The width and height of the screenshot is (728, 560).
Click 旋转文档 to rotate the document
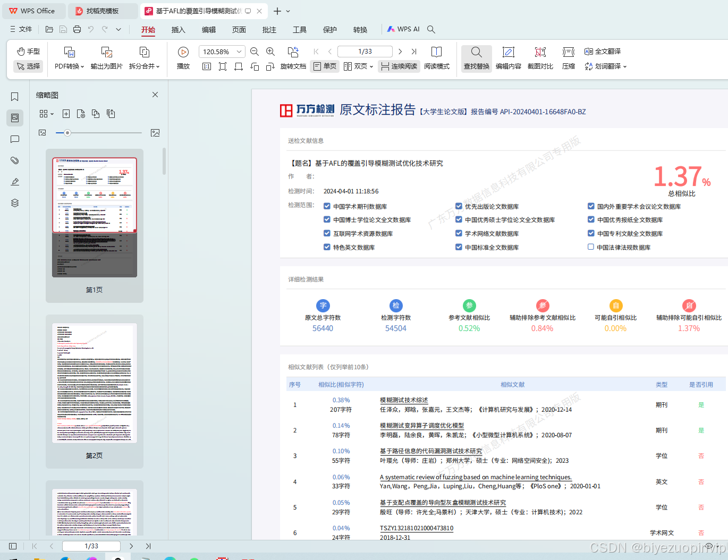[293, 58]
